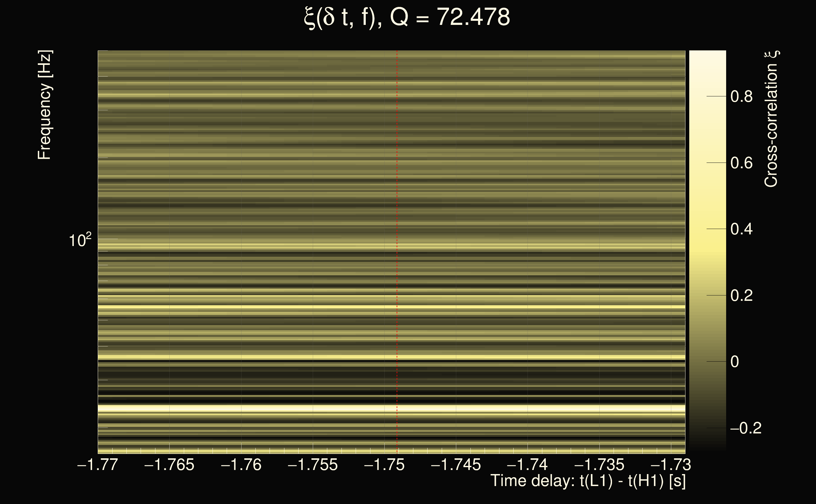Click the 10² frequency tick label
This screenshot has width=816, height=504.
click(x=80, y=240)
